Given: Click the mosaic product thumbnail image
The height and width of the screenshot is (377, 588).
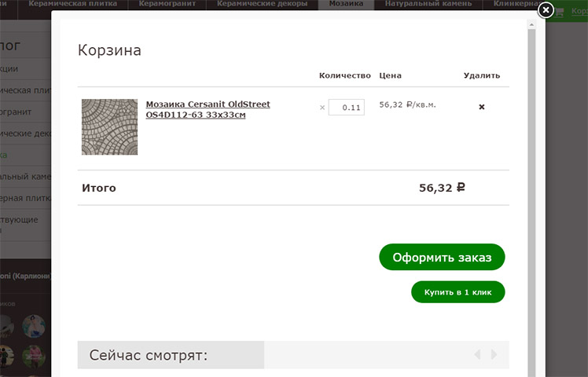Looking at the screenshot, I should tap(109, 126).
